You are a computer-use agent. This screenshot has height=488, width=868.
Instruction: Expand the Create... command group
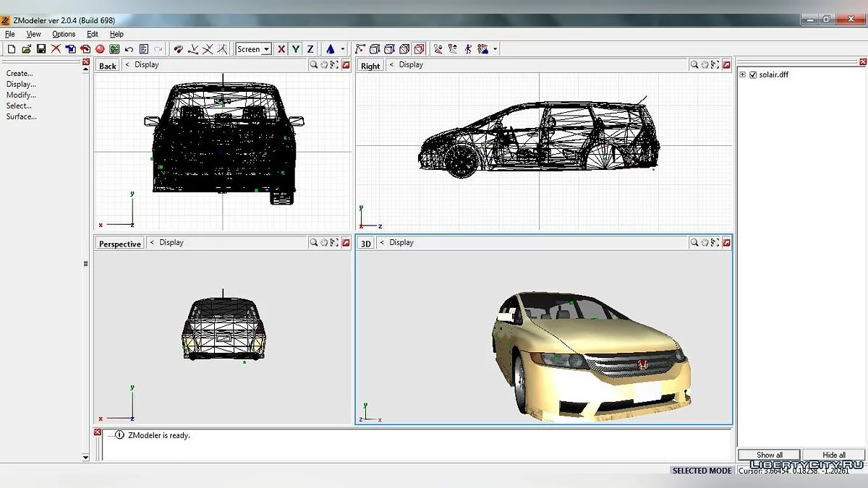[x=20, y=73]
